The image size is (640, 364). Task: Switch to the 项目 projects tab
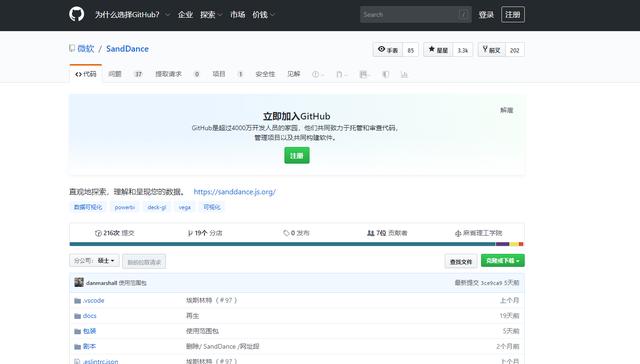click(x=228, y=74)
